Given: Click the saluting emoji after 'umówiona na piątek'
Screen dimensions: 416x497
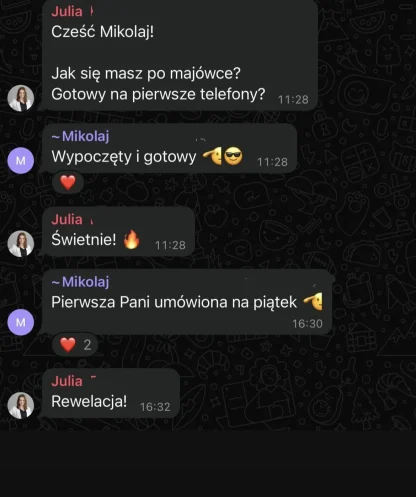Looking at the screenshot, I should click(x=313, y=301).
